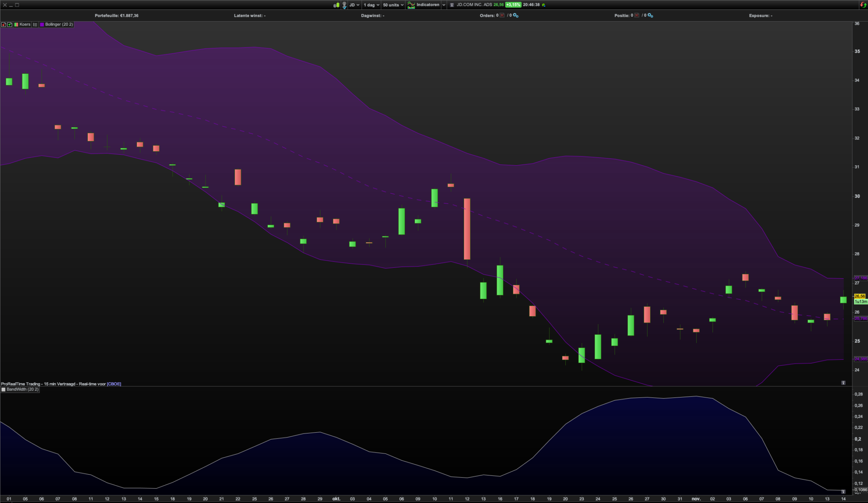Click the candlestick chart style icon
This screenshot has width=868, height=503.
(x=337, y=5)
